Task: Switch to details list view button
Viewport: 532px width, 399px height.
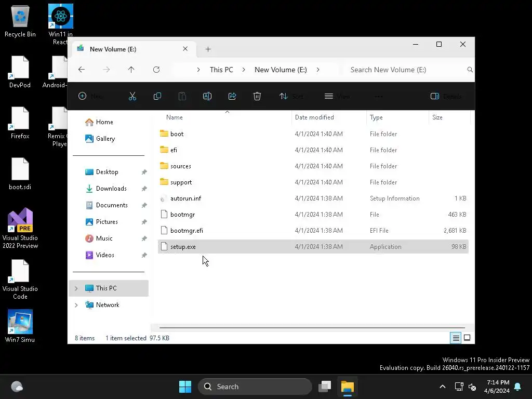Action: coord(456,338)
